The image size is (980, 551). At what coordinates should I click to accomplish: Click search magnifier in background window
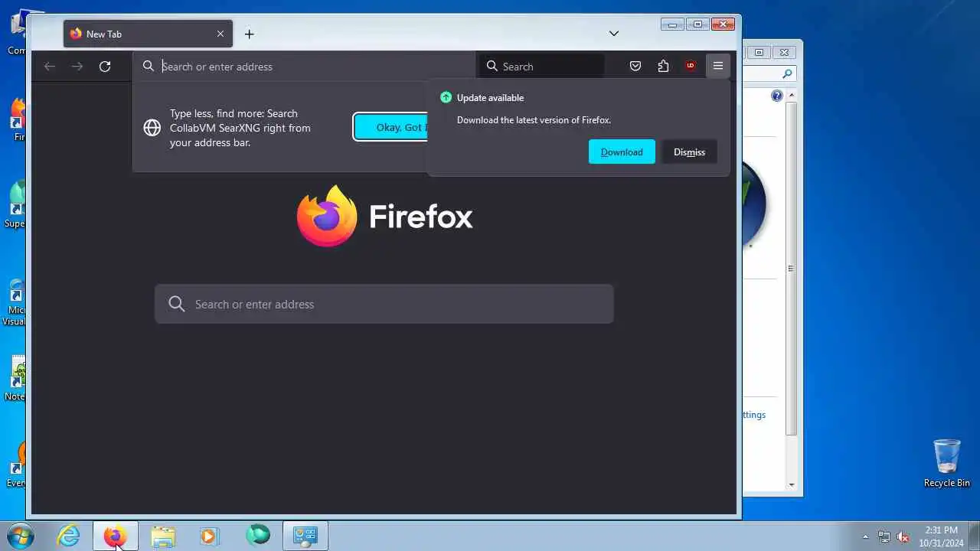787,74
